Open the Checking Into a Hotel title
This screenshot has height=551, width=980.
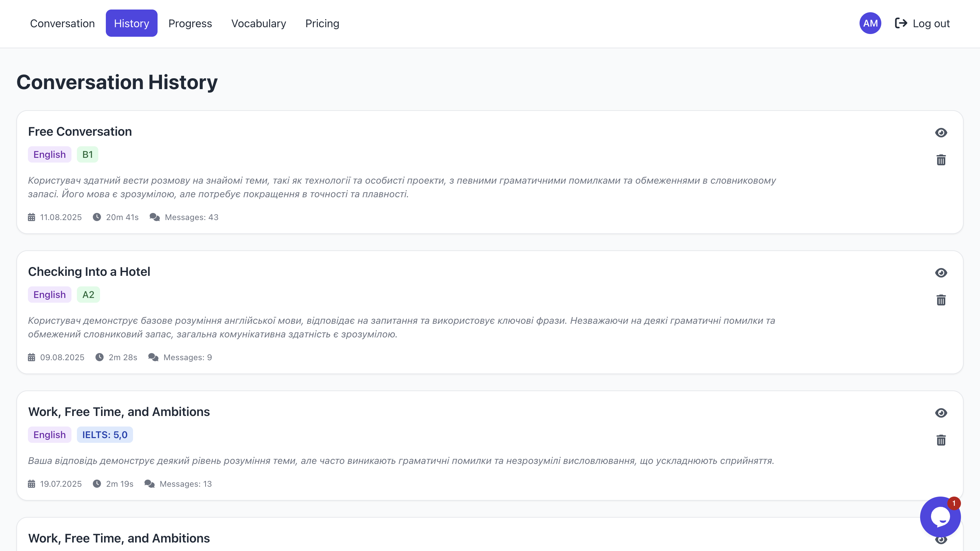point(89,271)
